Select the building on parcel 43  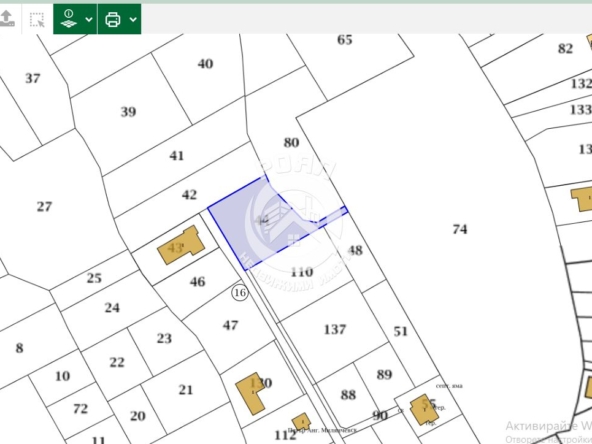tap(181, 245)
